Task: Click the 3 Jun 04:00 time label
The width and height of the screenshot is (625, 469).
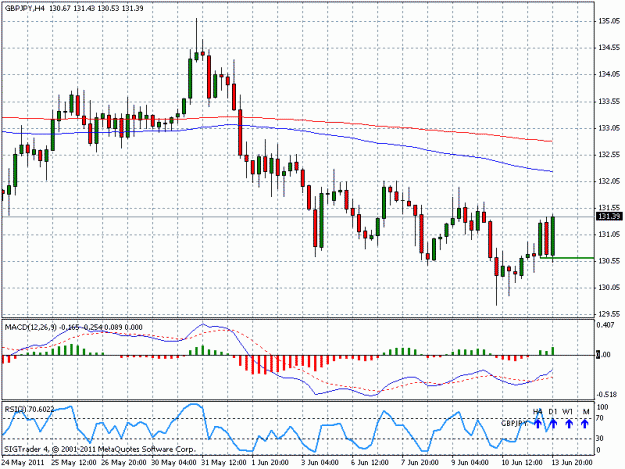Action: (x=320, y=463)
